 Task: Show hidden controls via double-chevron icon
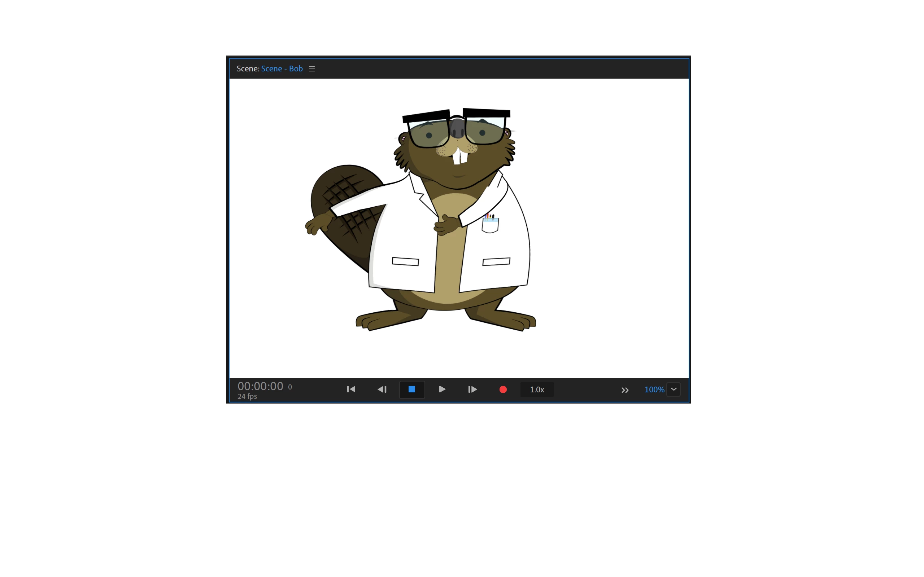625,390
